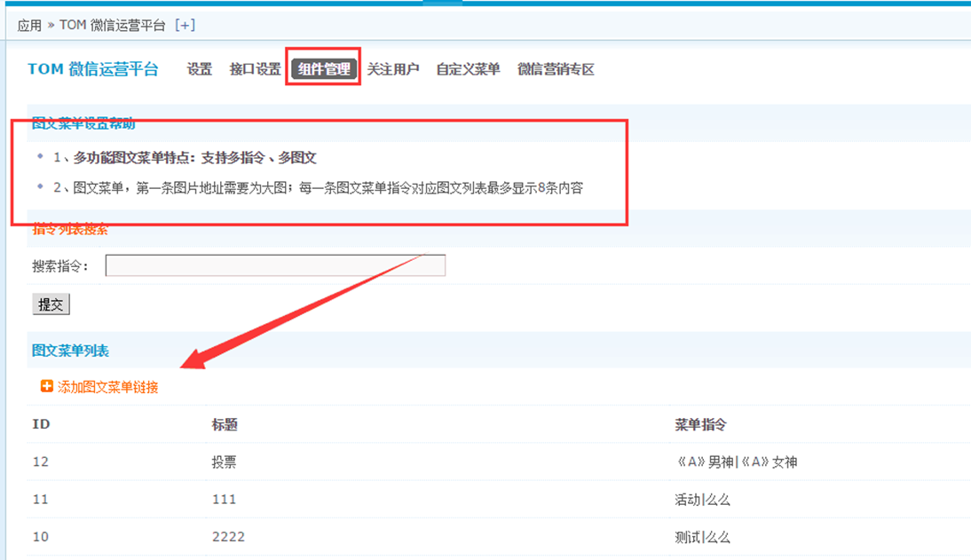The image size is (971, 560).
Task: Click help tip 1 about 多功能图文菜单特点
Action: point(185,157)
